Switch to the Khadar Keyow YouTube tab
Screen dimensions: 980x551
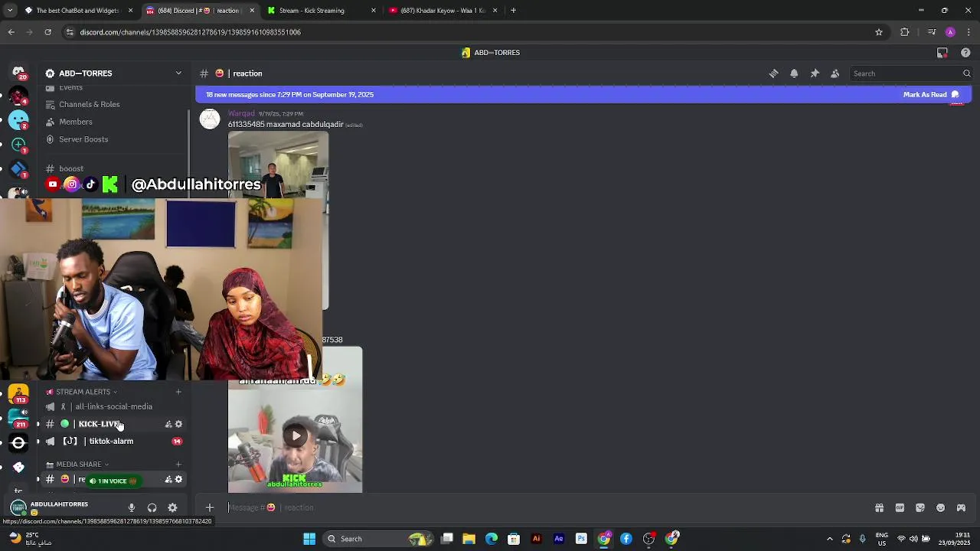click(443, 11)
